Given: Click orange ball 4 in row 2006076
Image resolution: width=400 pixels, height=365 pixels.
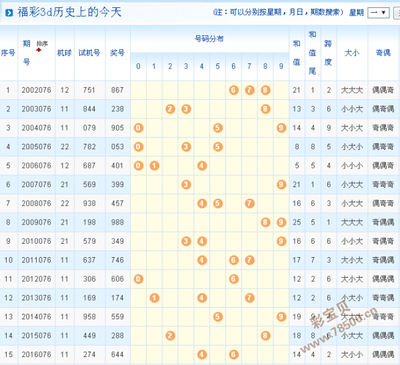Looking at the screenshot, I should click(x=202, y=166).
